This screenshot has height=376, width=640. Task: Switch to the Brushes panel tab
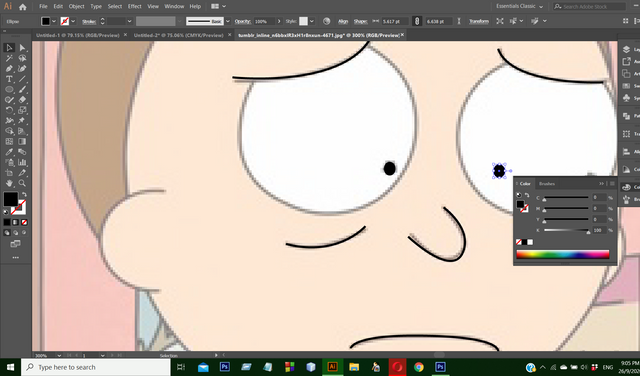coord(547,184)
